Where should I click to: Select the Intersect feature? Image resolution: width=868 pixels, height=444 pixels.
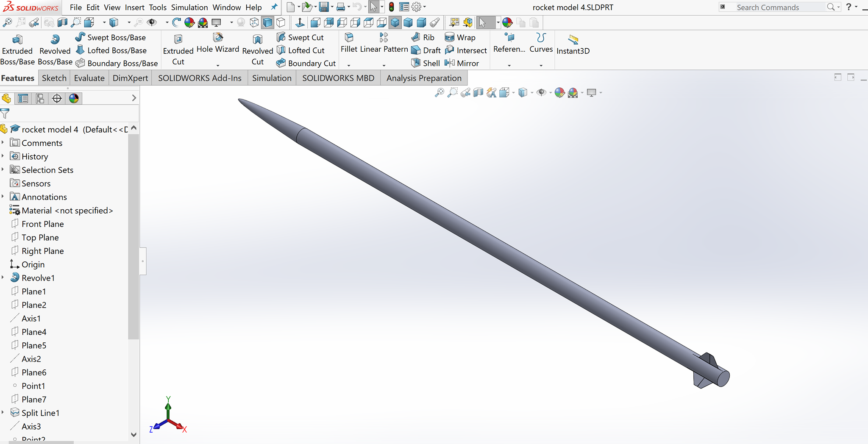click(466, 50)
